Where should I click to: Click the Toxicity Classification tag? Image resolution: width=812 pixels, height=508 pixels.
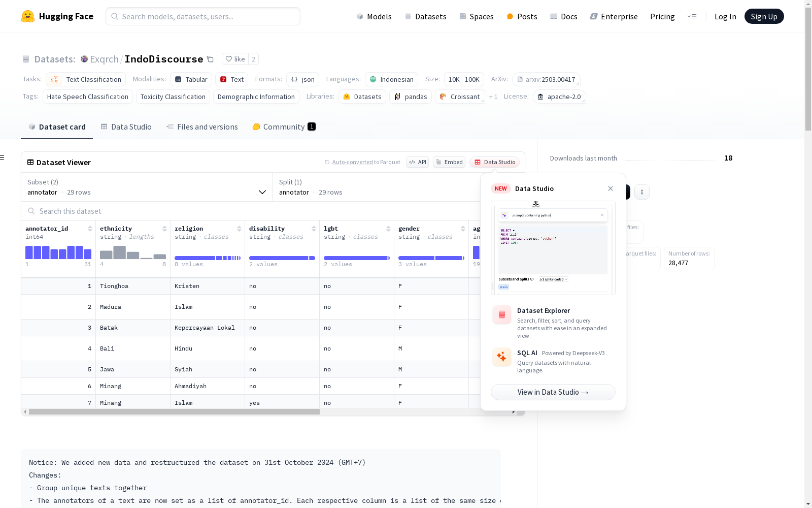point(173,97)
